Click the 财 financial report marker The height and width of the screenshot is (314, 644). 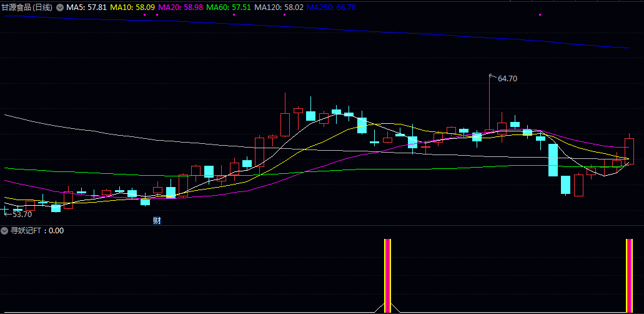157,221
